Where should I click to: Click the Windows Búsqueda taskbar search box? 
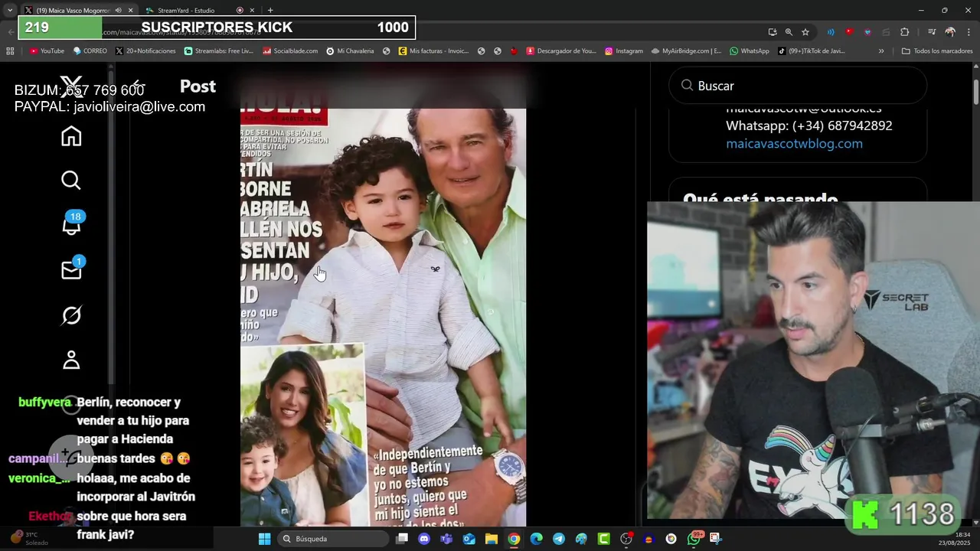point(332,539)
